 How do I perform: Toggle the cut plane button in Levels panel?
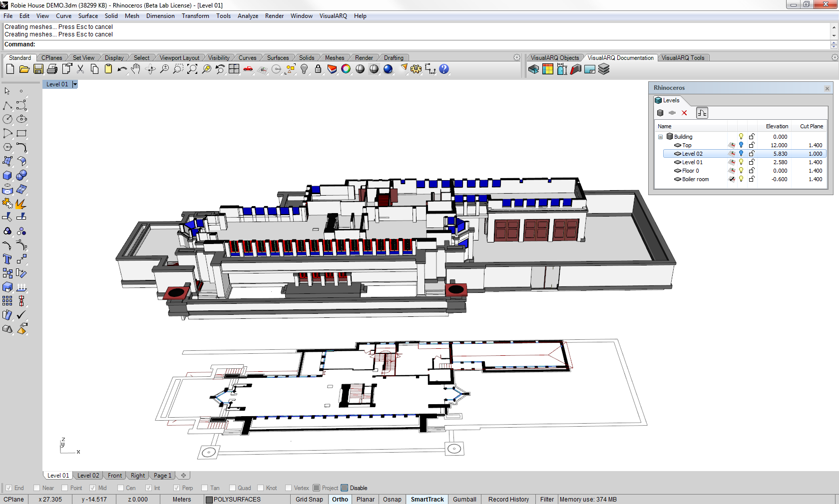[702, 113]
